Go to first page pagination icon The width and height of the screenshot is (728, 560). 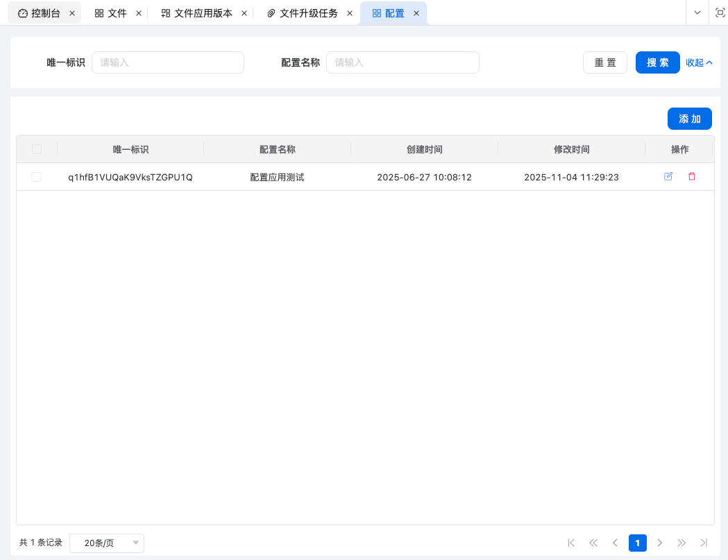point(571,543)
